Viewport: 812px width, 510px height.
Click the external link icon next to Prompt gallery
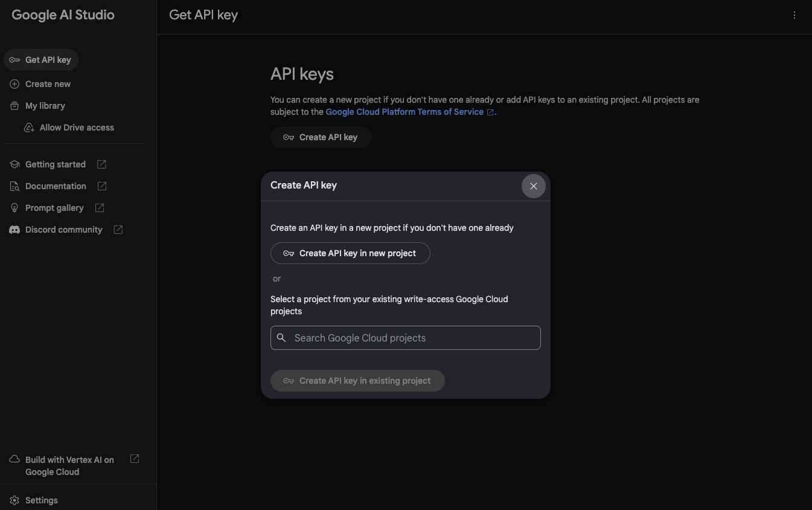(100, 208)
